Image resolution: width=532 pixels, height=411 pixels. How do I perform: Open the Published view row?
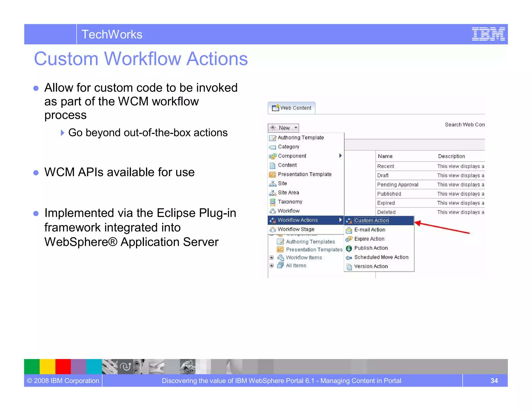click(430, 194)
